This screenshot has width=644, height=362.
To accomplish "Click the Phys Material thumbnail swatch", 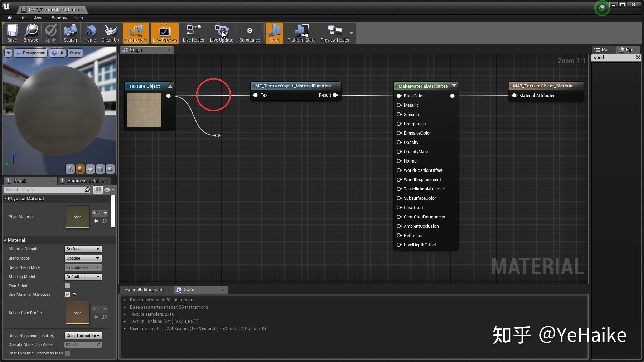I will [x=77, y=217].
